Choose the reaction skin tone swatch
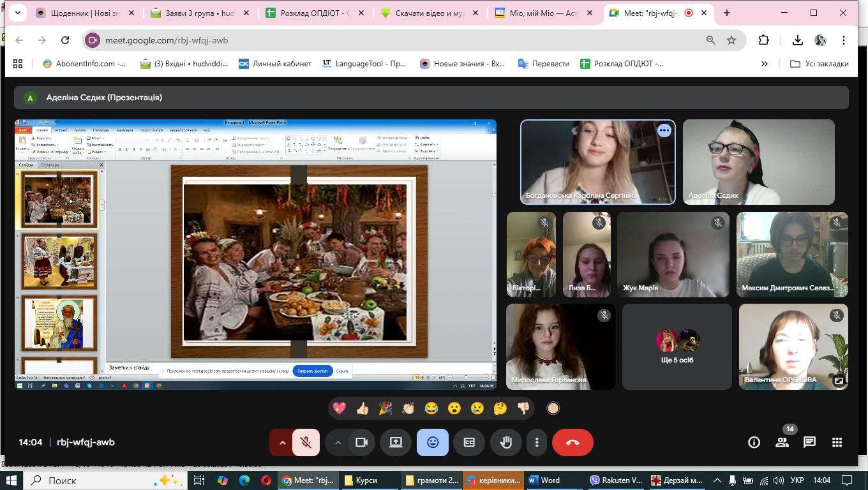Screen dimensions: 868x490 point(553,408)
